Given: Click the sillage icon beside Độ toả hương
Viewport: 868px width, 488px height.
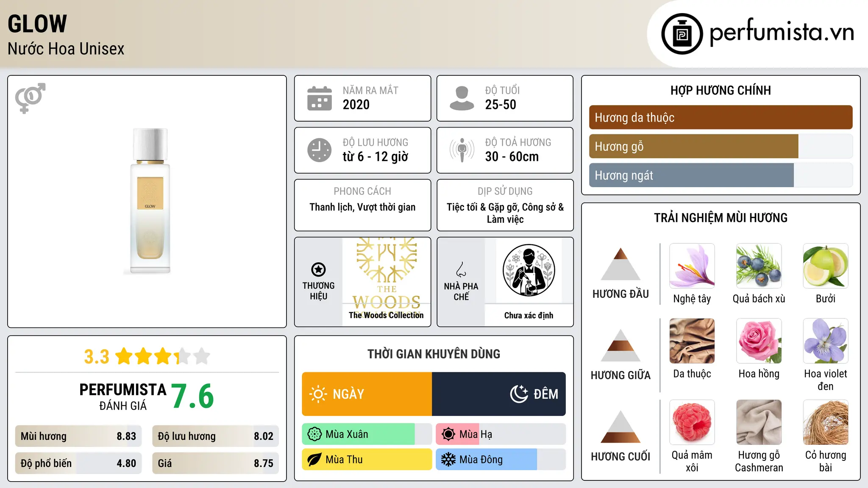Looking at the screenshot, I should (x=462, y=150).
